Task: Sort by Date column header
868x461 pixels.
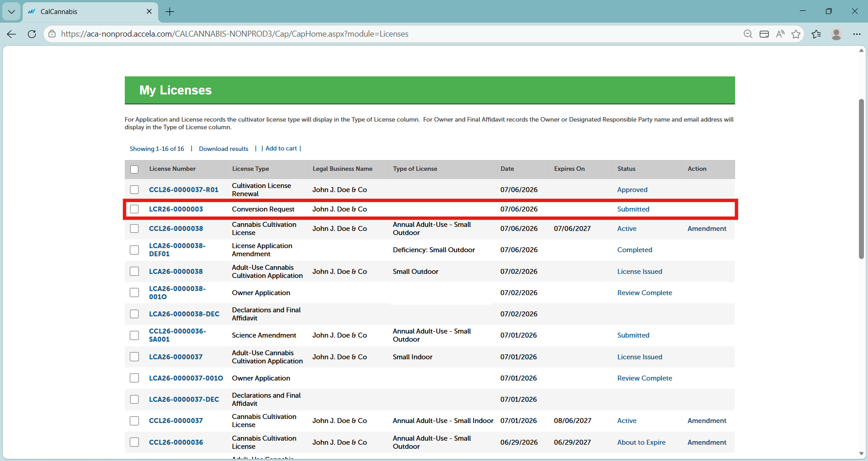Action: pyautogui.click(x=507, y=169)
